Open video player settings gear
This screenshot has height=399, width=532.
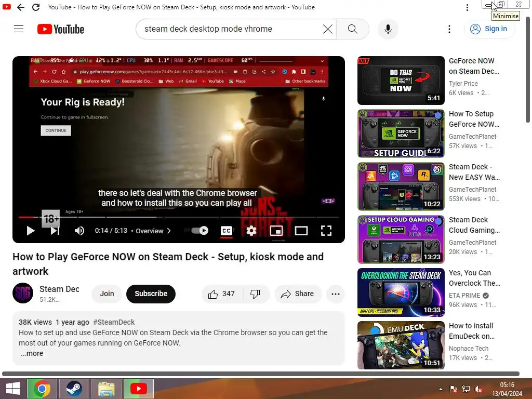click(251, 231)
